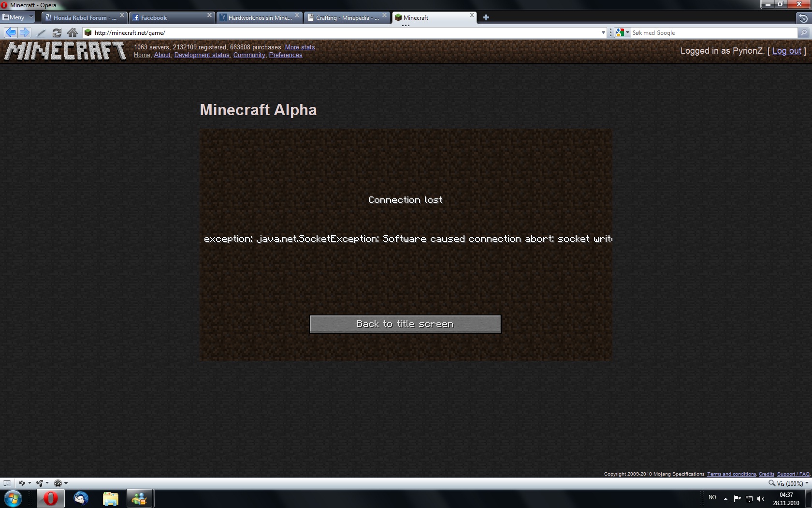This screenshot has width=812, height=508.
Task: Go forward with the browser forward arrow
Action: click(24, 32)
